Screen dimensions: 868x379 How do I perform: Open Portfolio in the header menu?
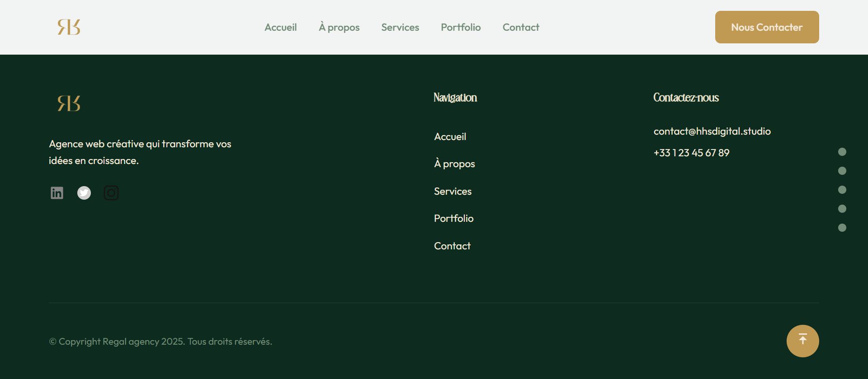click(x=461, y=28)
